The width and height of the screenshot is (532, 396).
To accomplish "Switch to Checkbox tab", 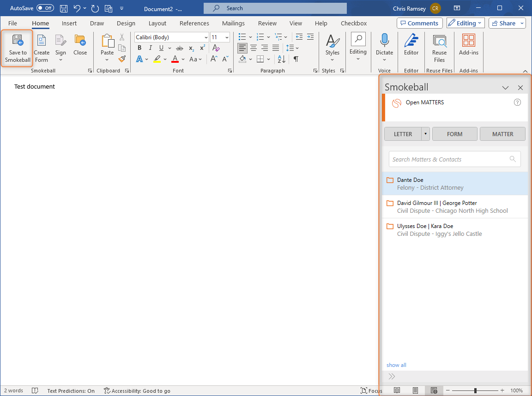I will click(354, 23).
